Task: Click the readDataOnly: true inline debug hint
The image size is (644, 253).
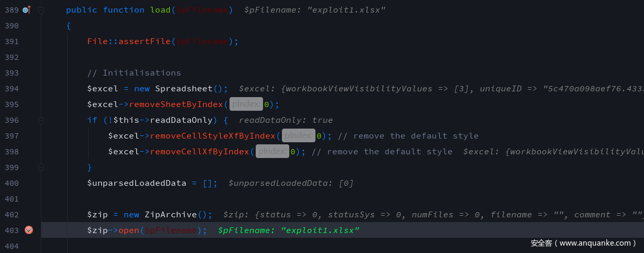Action: (286, 120)
